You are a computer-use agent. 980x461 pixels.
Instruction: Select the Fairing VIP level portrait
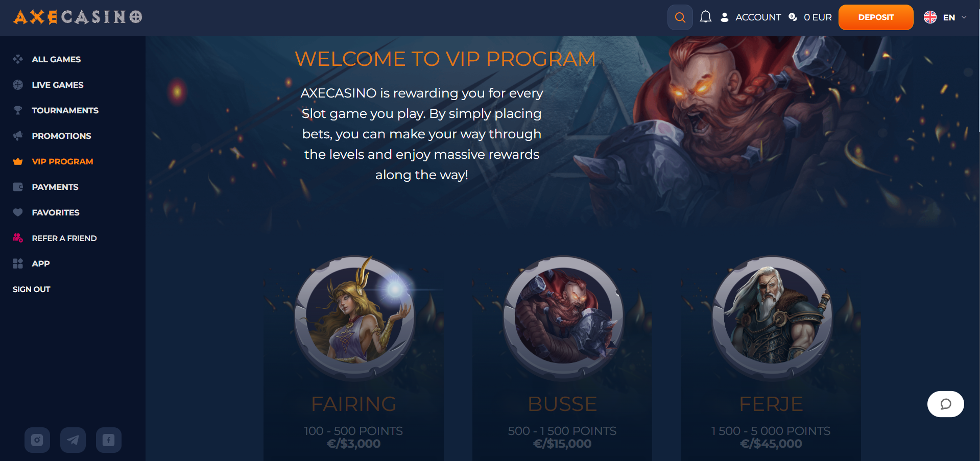click(354, 317)
